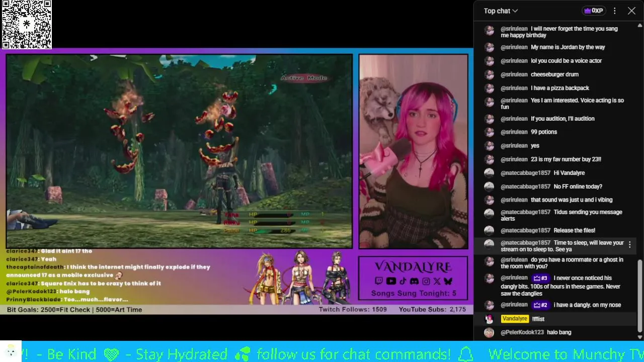Click the heart icon after 'Be Kind'
644x362 pixels.
[111, 354]
